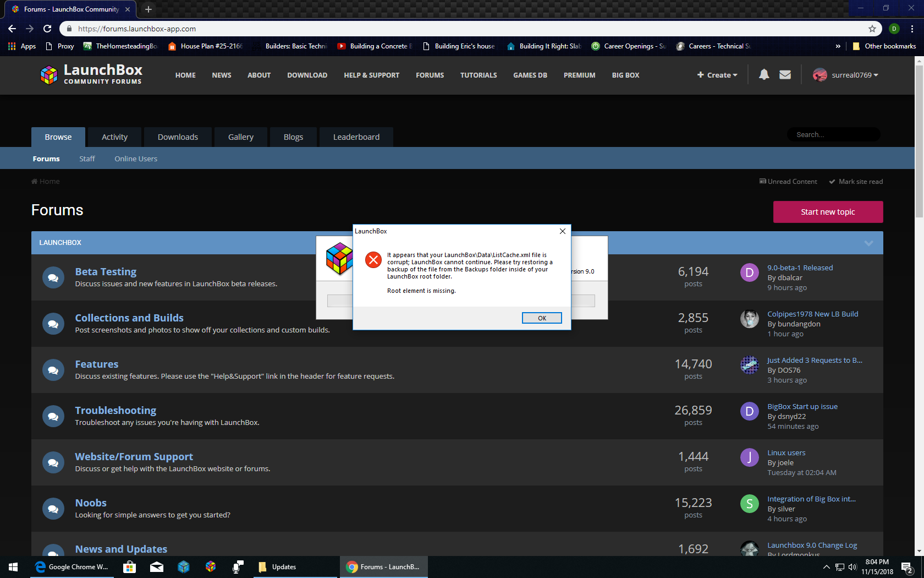Screen dimensions: 924x578
Task: Open the Staff sub-navigation link
Action: [87, 159]
